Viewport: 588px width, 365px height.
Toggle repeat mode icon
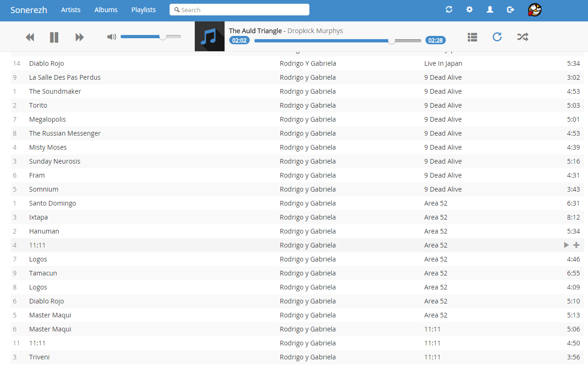[497, 37]
